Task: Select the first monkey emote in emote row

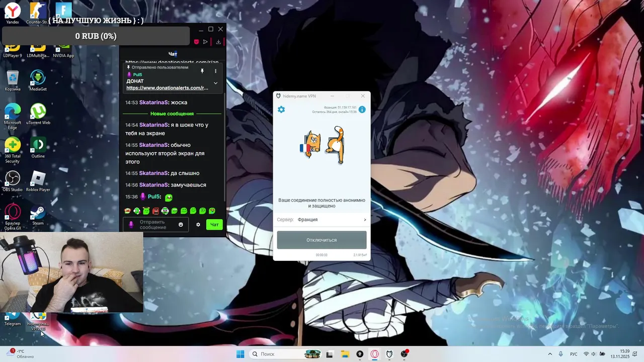Action: 127,211
